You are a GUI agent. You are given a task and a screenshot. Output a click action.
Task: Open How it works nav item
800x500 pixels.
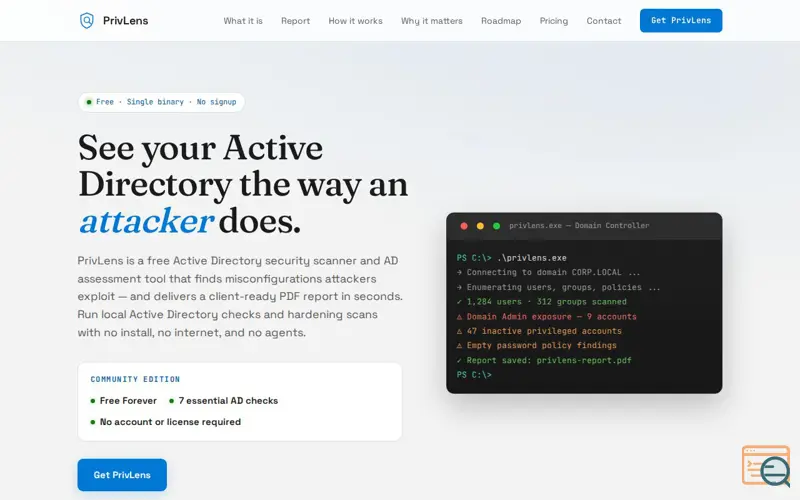click(356, 21)
